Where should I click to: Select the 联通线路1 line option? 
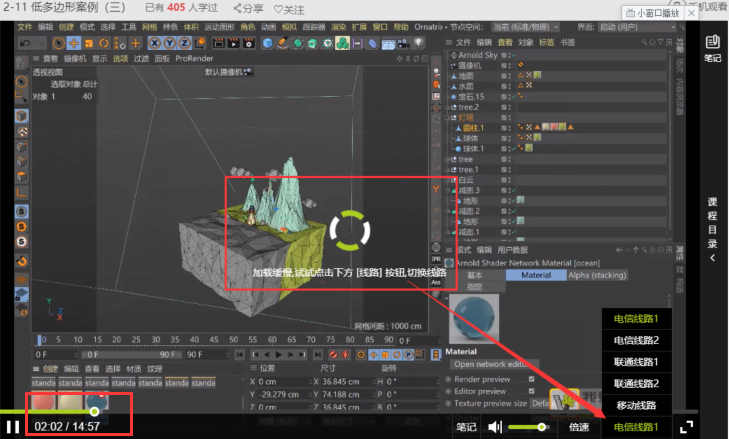[643, 361]
